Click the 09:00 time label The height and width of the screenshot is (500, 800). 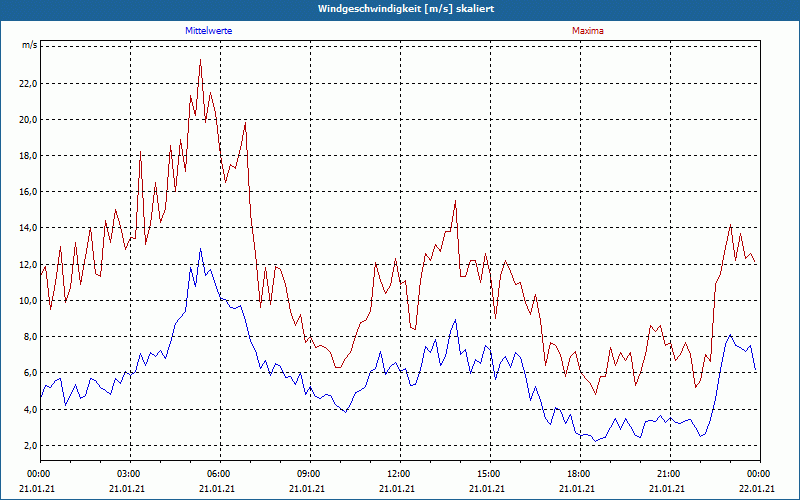click(310, 474)
